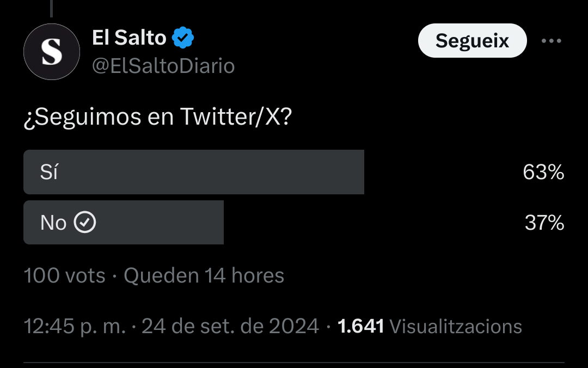Click the thread connector line above avatar
Image resolution: width=588 pixels, height=368 pixels.
(x=52, y=8)
